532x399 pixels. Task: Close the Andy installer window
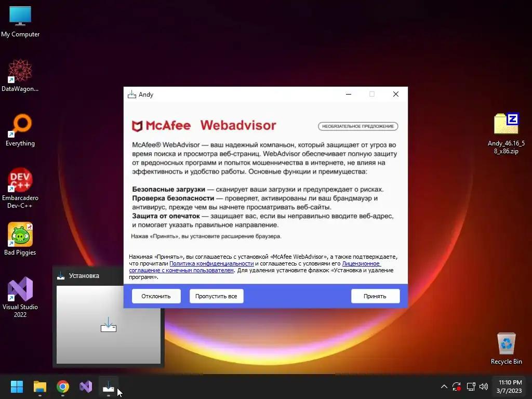(x=395, y=94)
